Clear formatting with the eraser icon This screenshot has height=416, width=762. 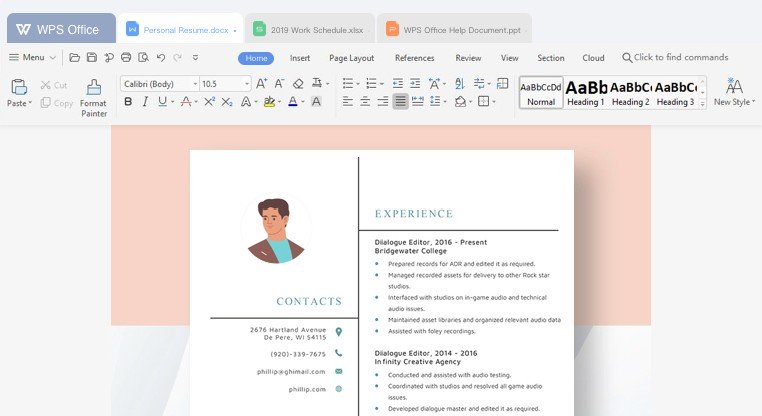298,84
